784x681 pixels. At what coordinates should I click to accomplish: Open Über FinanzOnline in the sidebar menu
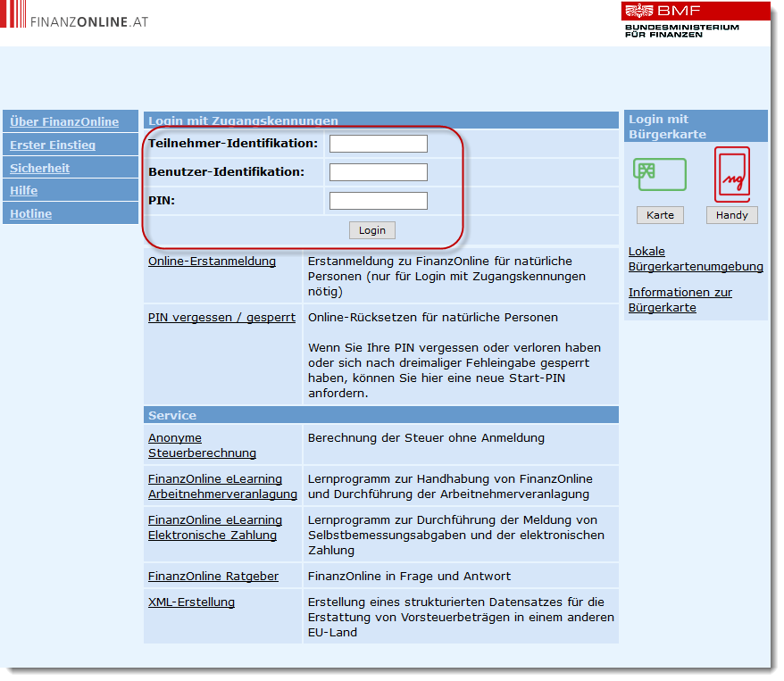coord(63,121)
